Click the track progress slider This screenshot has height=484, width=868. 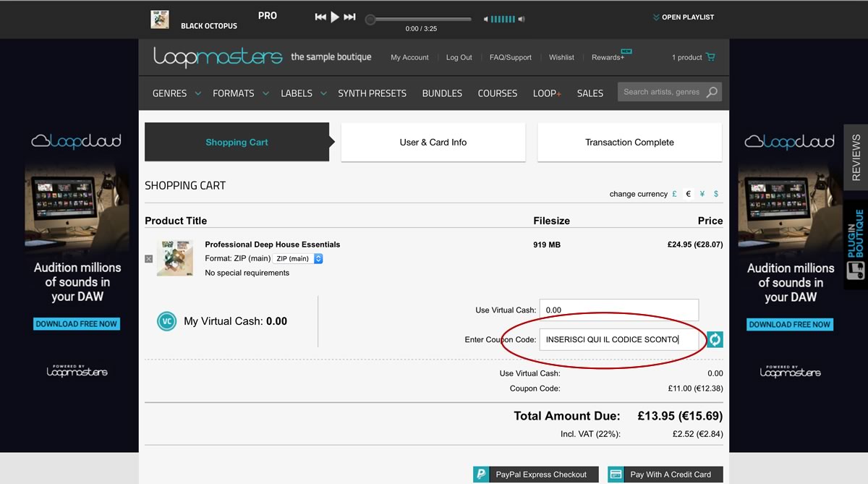coord(420,20)
